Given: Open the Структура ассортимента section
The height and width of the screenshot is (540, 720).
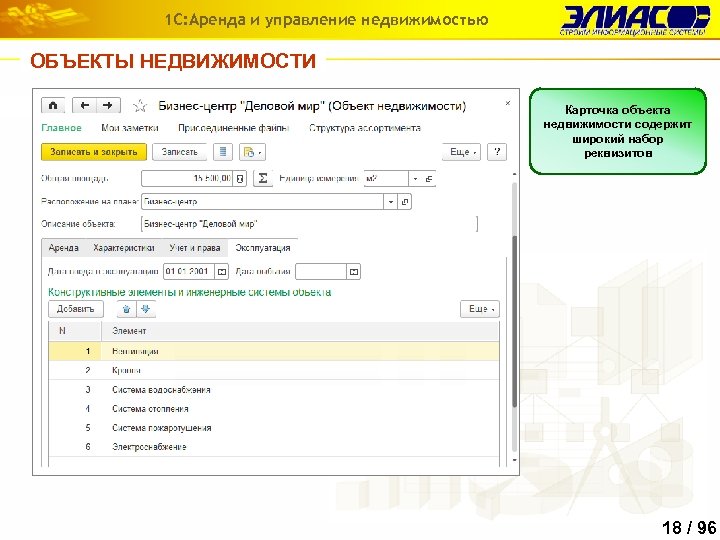Looking at the screenshot, I should (365, 128).
